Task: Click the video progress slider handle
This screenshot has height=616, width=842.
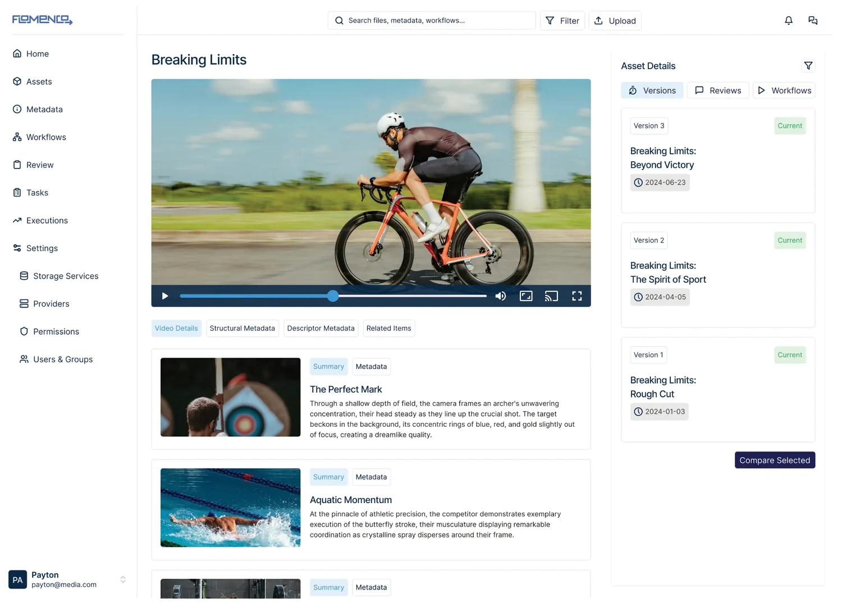Action: point(333,296)
